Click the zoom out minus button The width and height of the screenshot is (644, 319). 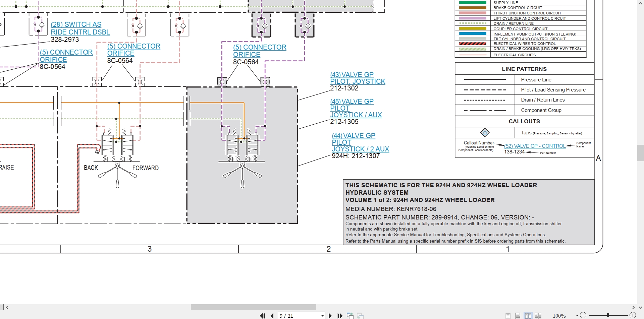coord(583,315)
